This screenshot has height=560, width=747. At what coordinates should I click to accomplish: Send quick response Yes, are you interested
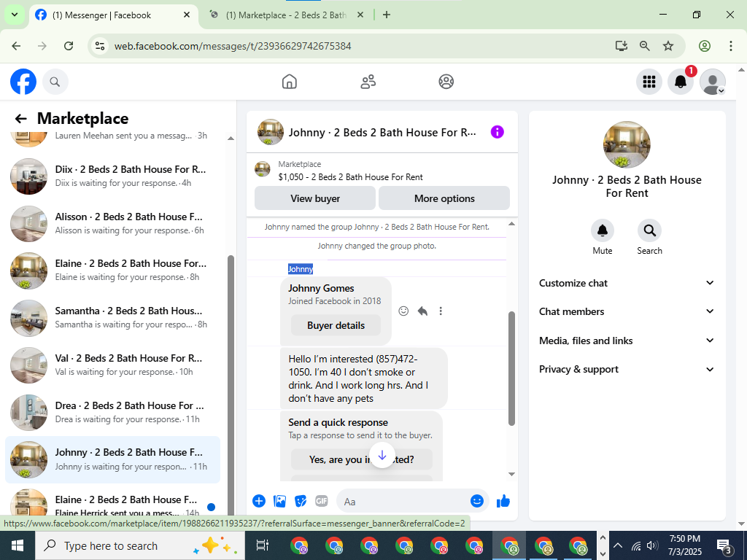pyautogui.click(x=362, y=459)
